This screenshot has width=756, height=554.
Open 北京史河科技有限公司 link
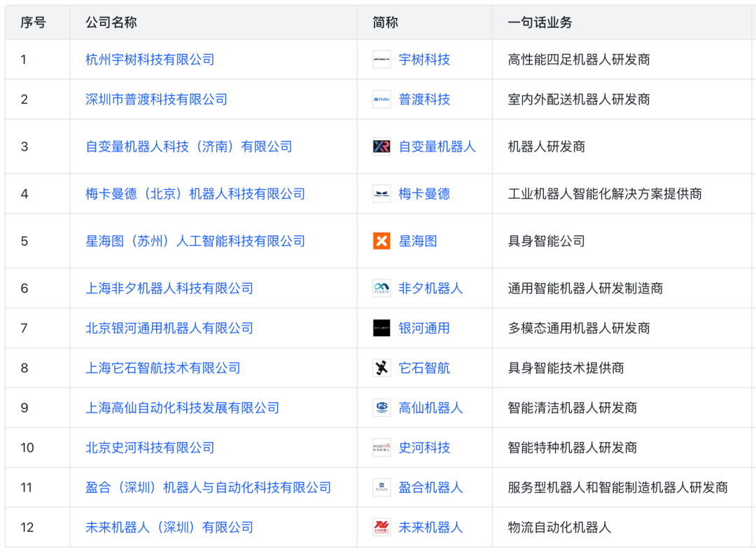150,448
